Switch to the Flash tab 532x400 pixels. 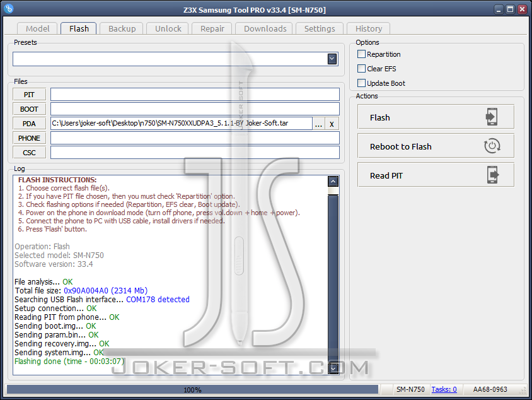79,28
